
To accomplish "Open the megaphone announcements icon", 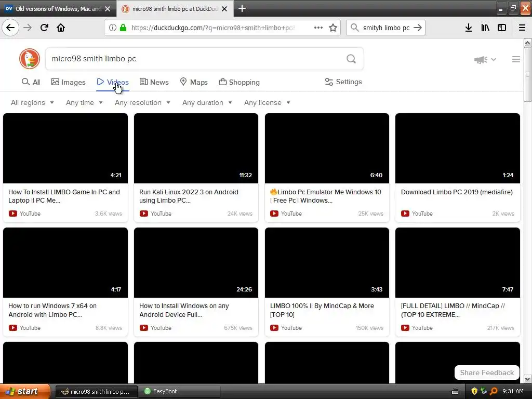I will (x=481, y=60).
